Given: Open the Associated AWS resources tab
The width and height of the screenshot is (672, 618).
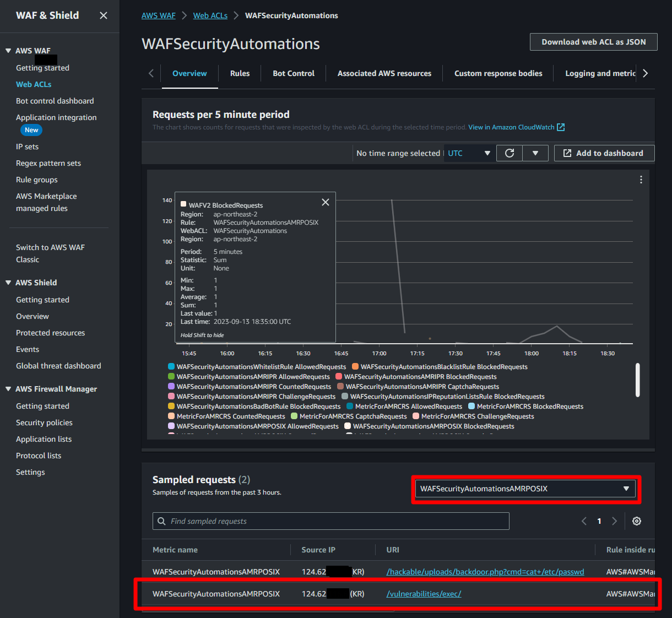Looking at the screenshot, I should point(384,73).
